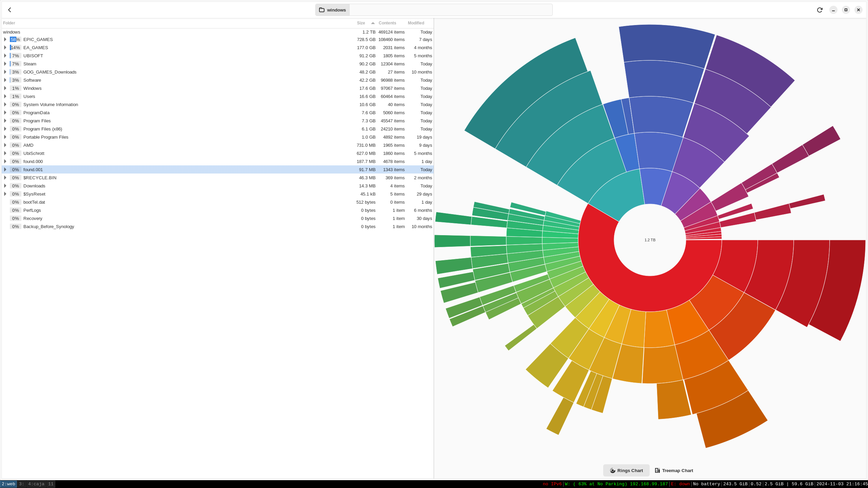
Task: Drag the disk usage ring chart
Action: (650, 238)
